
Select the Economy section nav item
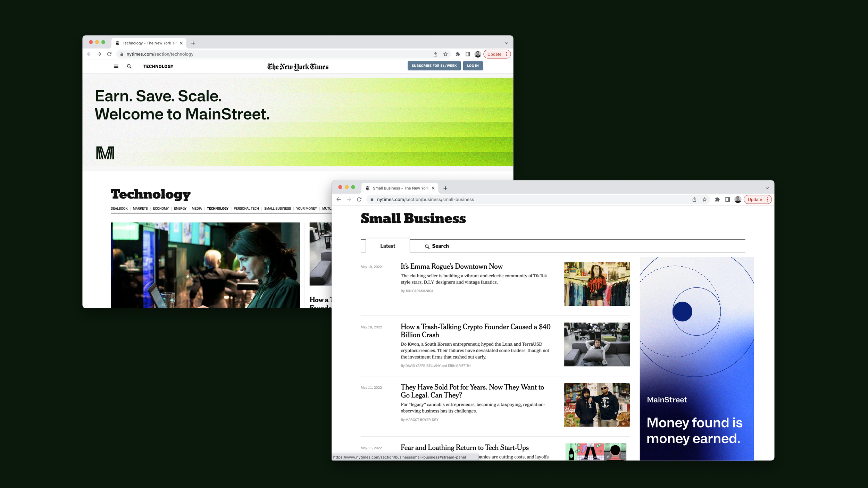(161, 209)
